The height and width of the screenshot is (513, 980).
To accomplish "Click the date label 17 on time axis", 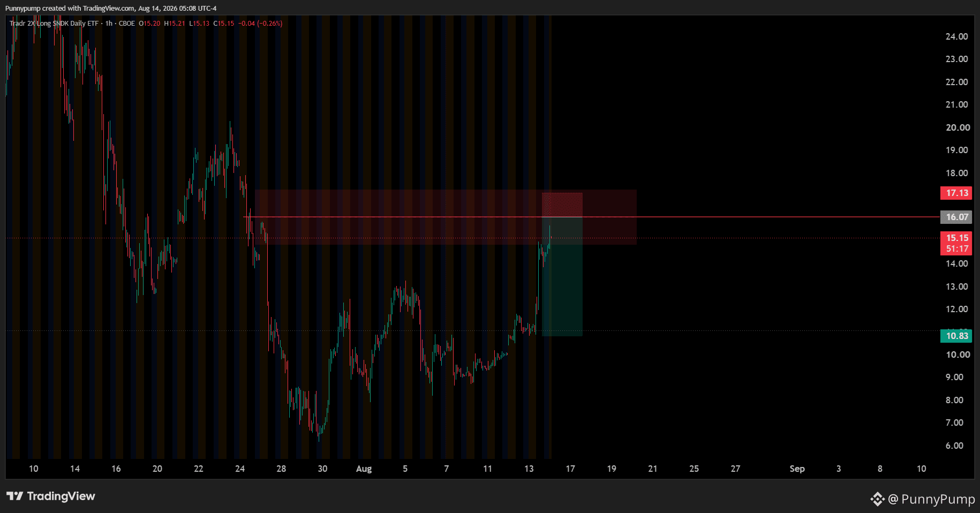I will (570, 469).
